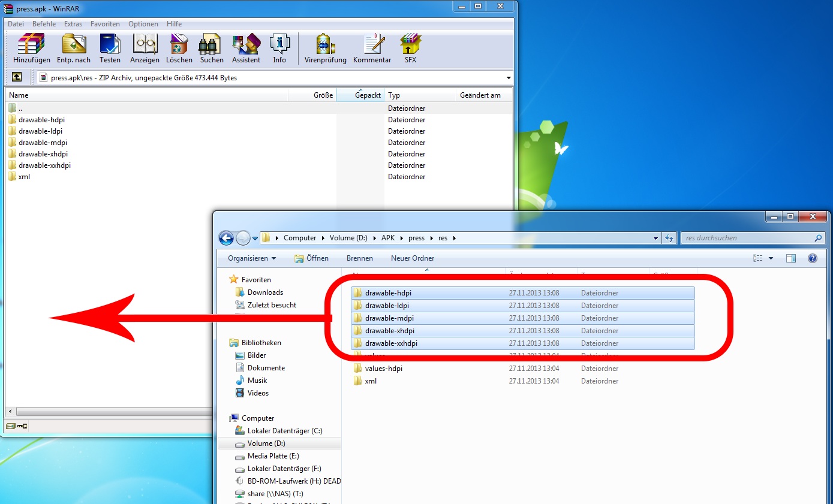The width and height of the screenshot is (833, 504).
Task: Expand the WinRAR archive path dropdown
Action: [x=509, y=78]
